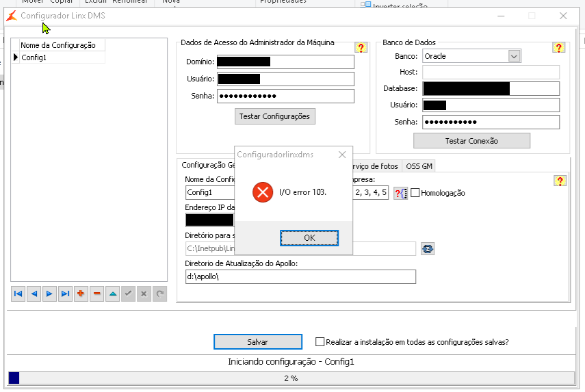The height and width of the screenshot is (392, 585).
Task: Go to first configuration record
Action: (x=18, y=294)
